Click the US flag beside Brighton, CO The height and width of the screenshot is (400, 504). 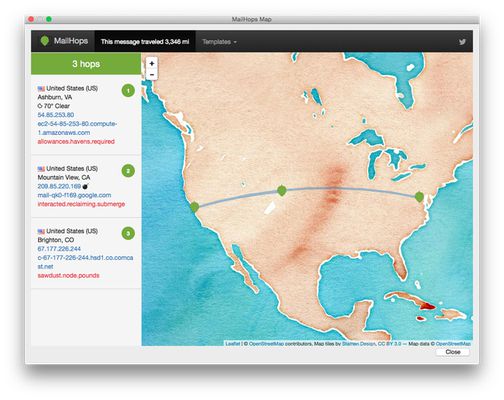click(x=41, y=231)
